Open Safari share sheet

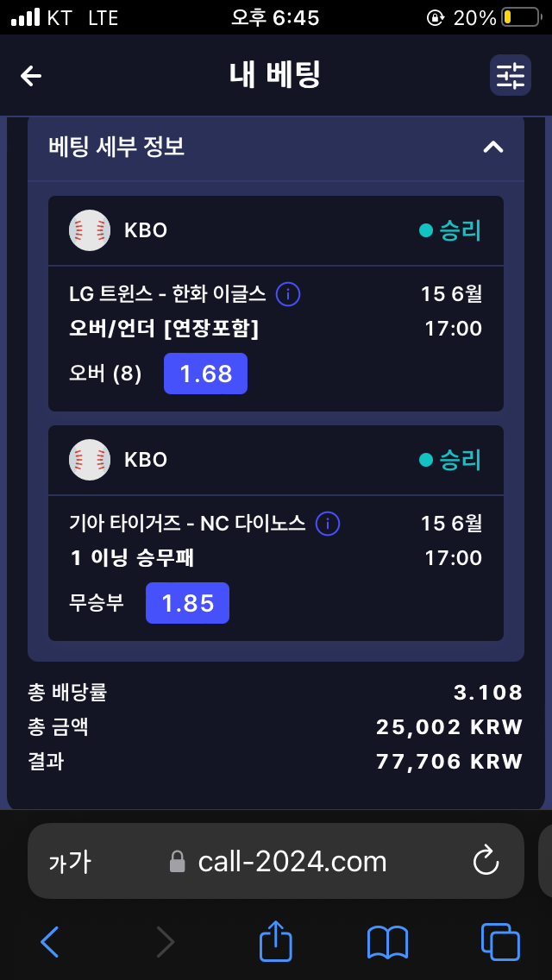tap(276, 942)
